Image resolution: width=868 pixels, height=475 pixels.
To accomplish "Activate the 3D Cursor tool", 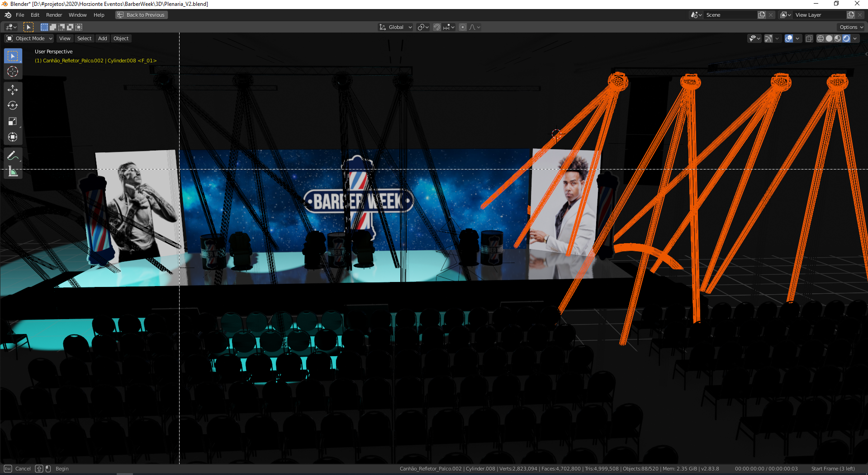I will 13,71.
